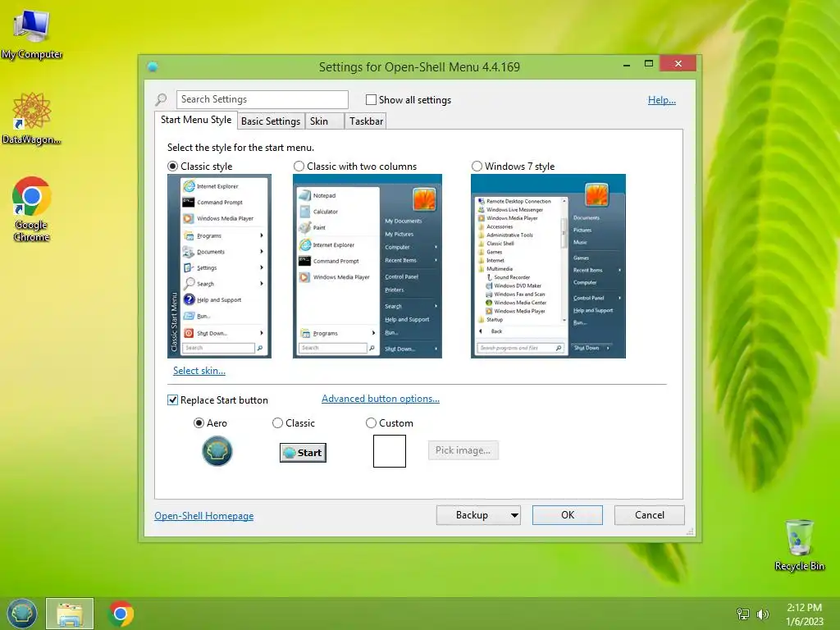Click the Classic style preview thumbnail
Screen dimensions: 840x630
[x=220, y=267]
